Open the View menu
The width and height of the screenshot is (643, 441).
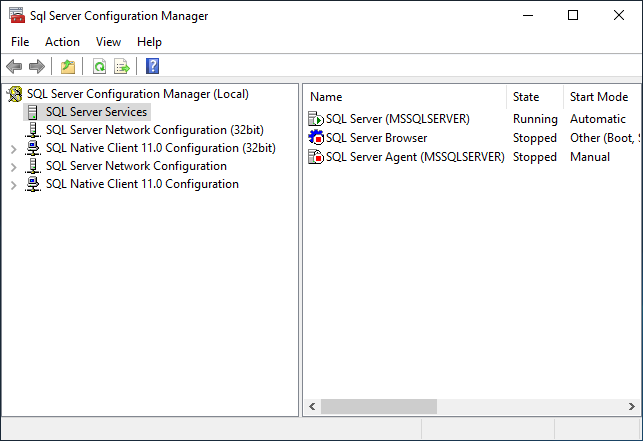(108, 42)
